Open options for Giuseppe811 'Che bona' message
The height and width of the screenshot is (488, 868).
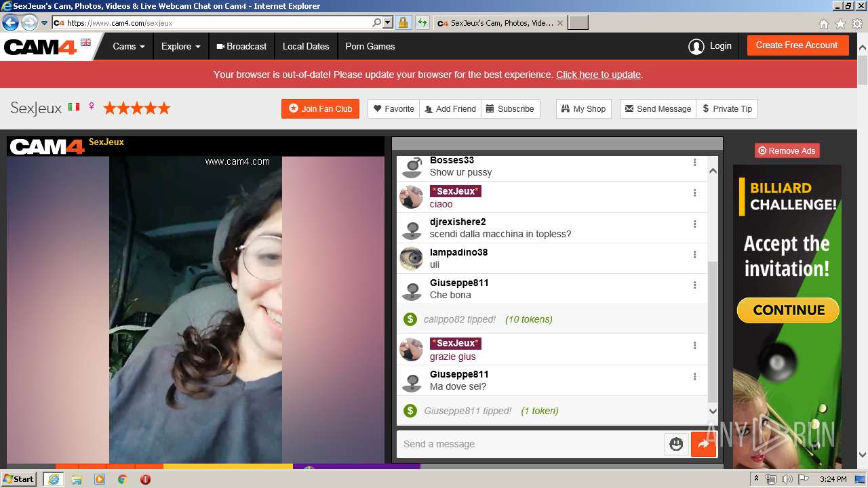point(694,285)
